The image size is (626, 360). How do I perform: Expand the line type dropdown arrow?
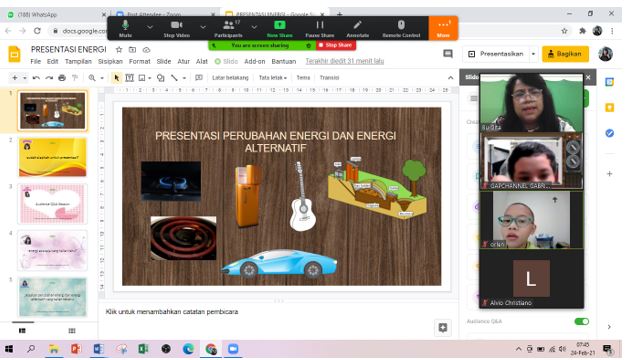click(x=184, y=78)
